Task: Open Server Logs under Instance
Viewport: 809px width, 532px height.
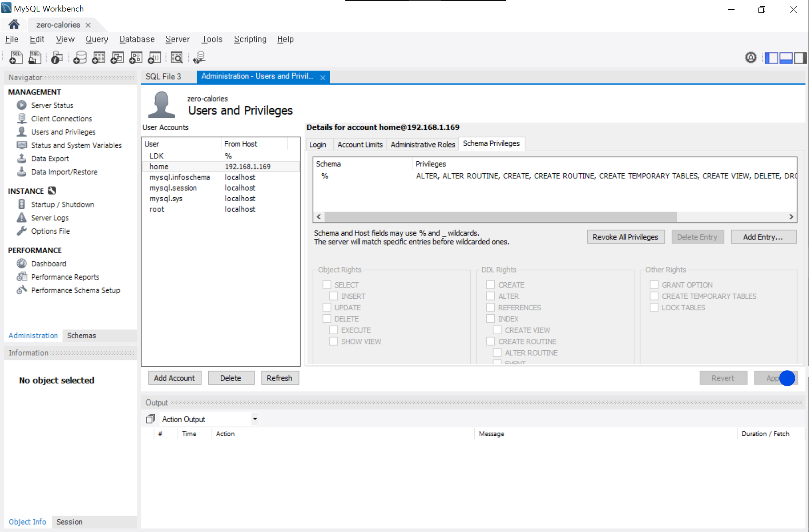Action: point(50,218)
